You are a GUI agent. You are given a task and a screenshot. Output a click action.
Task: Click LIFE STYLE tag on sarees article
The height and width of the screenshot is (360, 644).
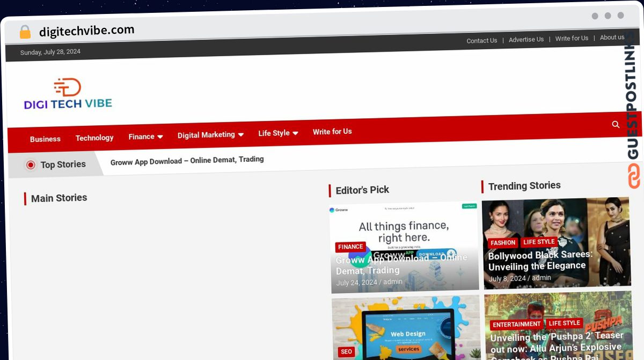point(539,242)
